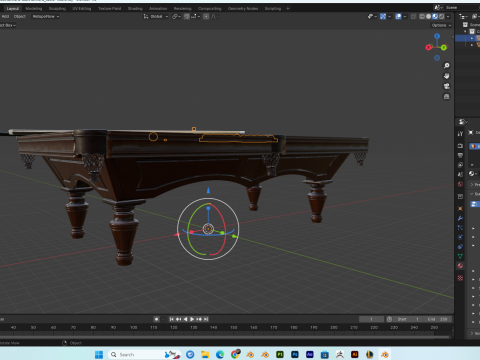This screenshot has height=360, width=480.
Task: Toggle X-ray mode
Action: [x=413, y=16]
